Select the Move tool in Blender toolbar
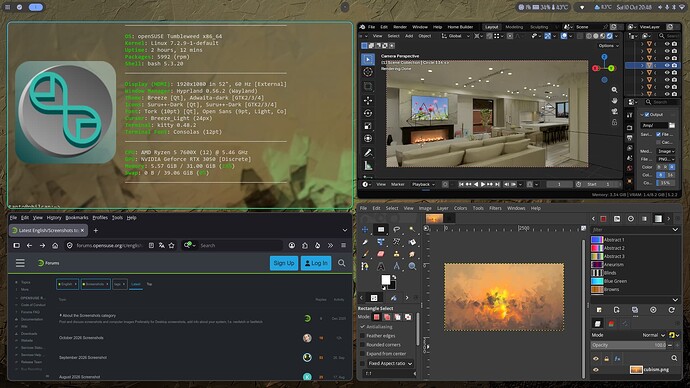 tap(368, 100)
